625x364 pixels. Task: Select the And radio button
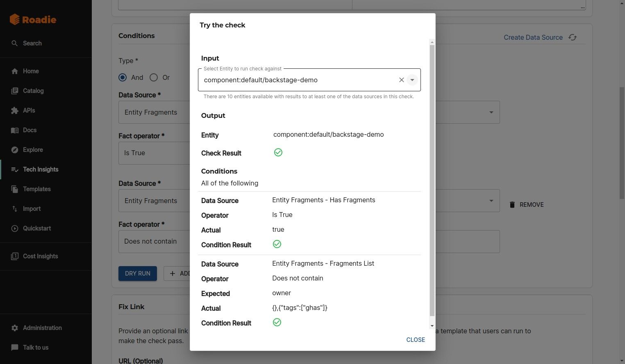[x=123, y=77]
